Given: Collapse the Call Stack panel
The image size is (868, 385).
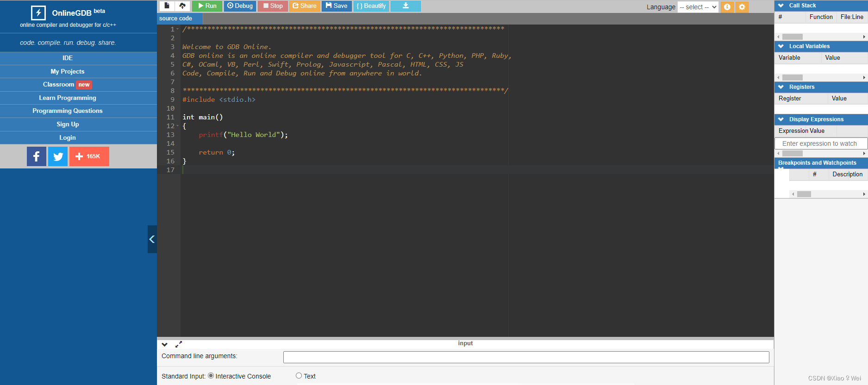Looking at the screenshot, I should point(781,6).
